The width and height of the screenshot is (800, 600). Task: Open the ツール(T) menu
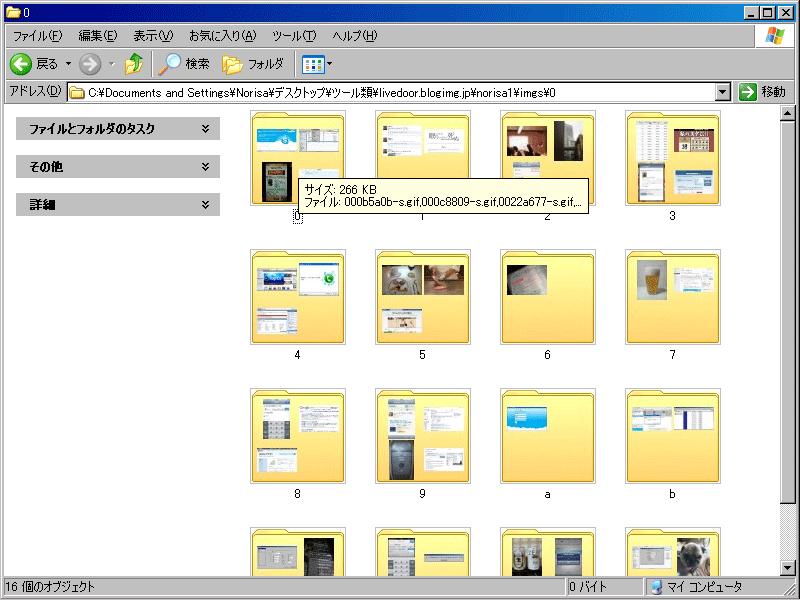294,36
